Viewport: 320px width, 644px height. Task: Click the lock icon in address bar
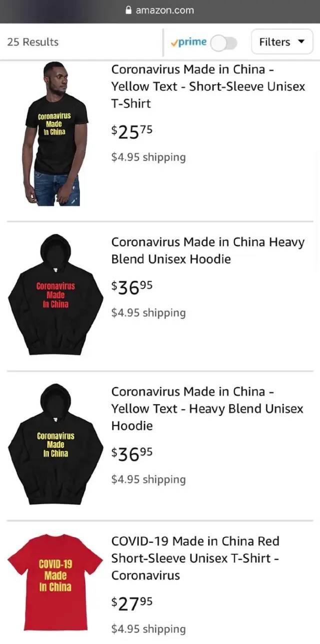(x=129, y=10)
